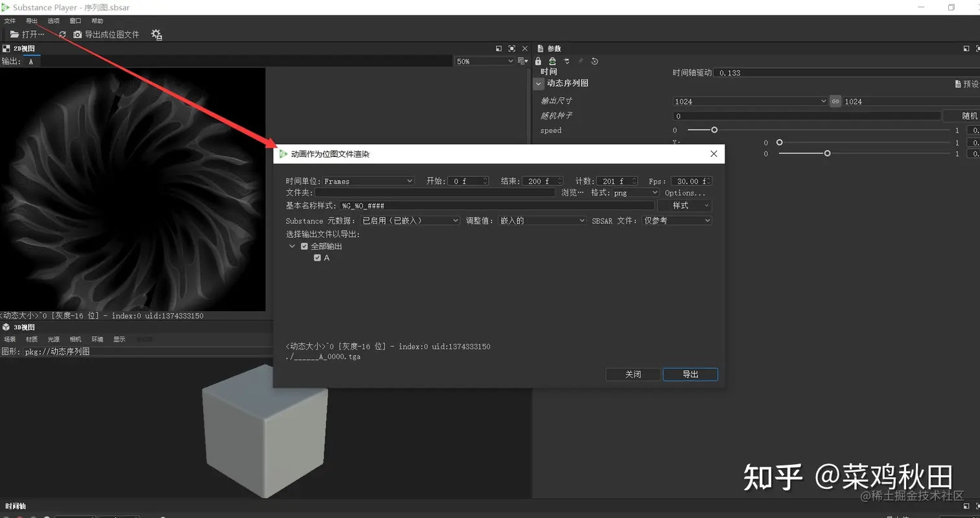Click the 随机 random seed button

(962, 116)
